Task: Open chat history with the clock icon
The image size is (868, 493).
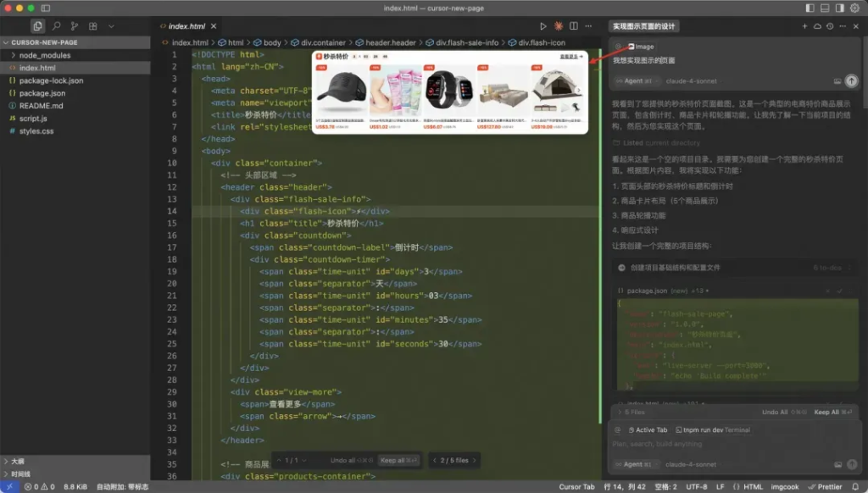Action: (830, 25)
